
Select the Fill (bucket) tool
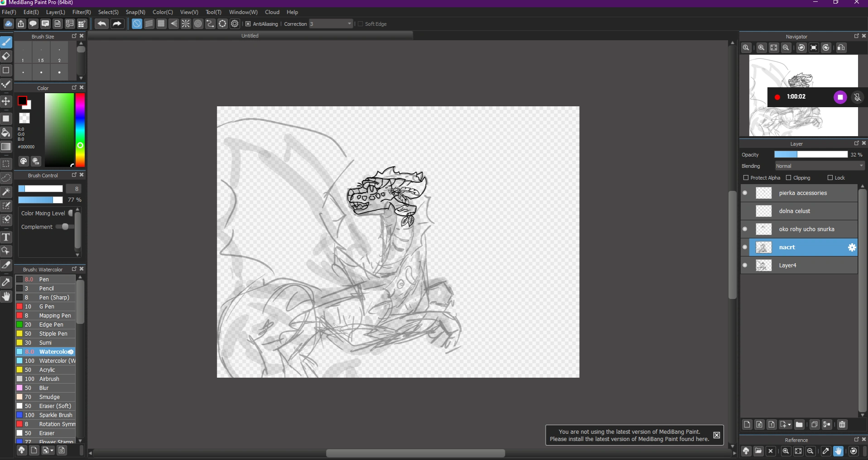point(6,133)
